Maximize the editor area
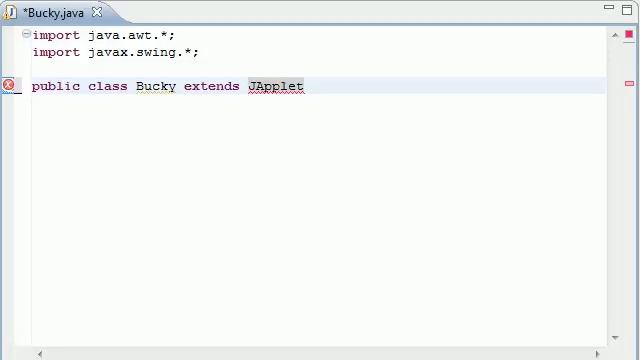The height and width of the screenshot is (360, 640). pos(627,10)
